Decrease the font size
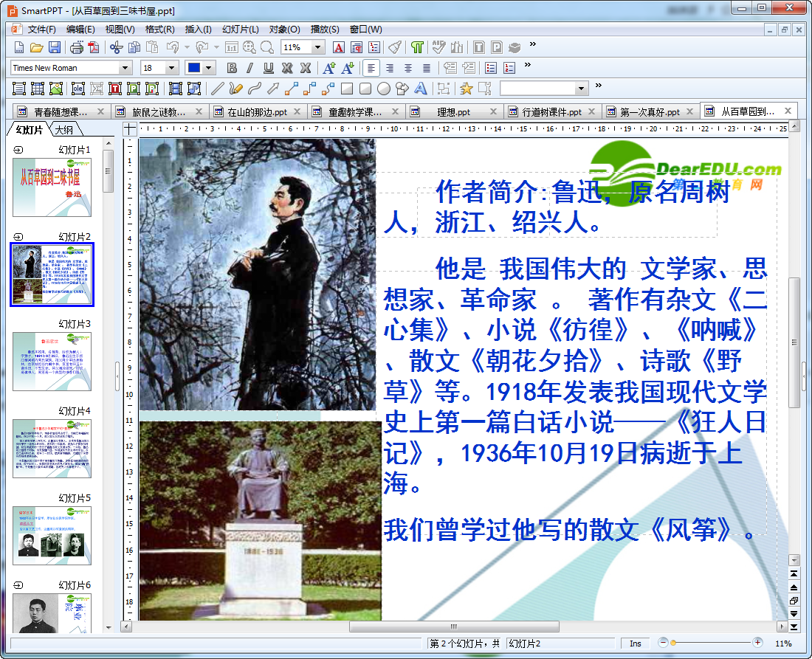Image resolution: width=812 pixels, height=659 pixels. pos(348,68)
